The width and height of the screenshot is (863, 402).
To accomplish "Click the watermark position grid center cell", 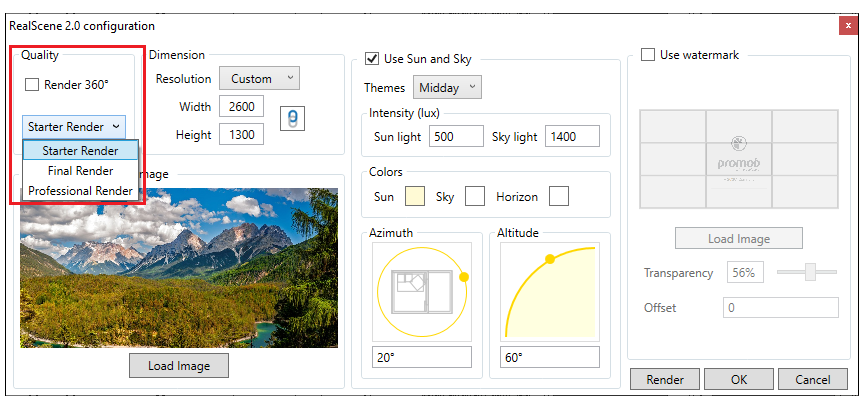I will (739, 159).
